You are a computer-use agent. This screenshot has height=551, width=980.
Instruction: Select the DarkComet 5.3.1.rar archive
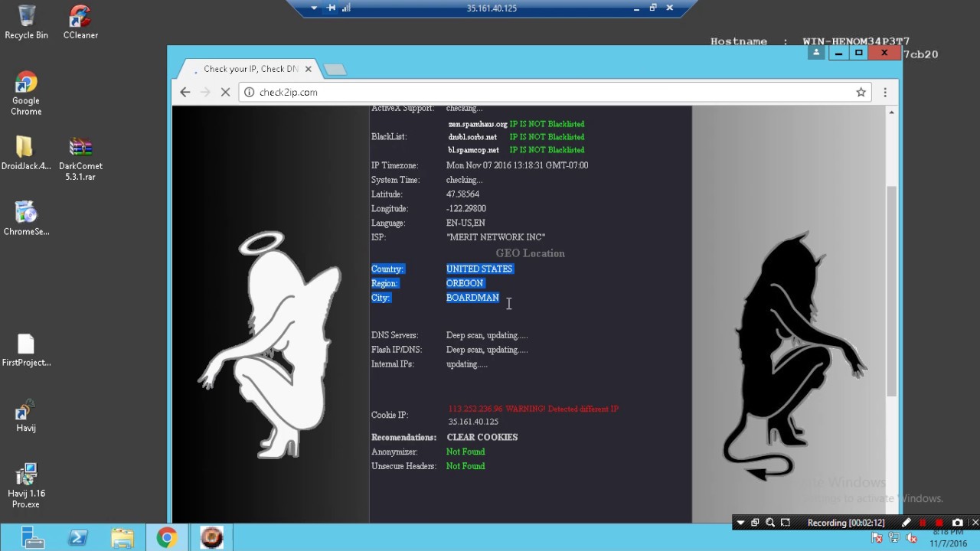pyautogui.click(x=80, y=158)
